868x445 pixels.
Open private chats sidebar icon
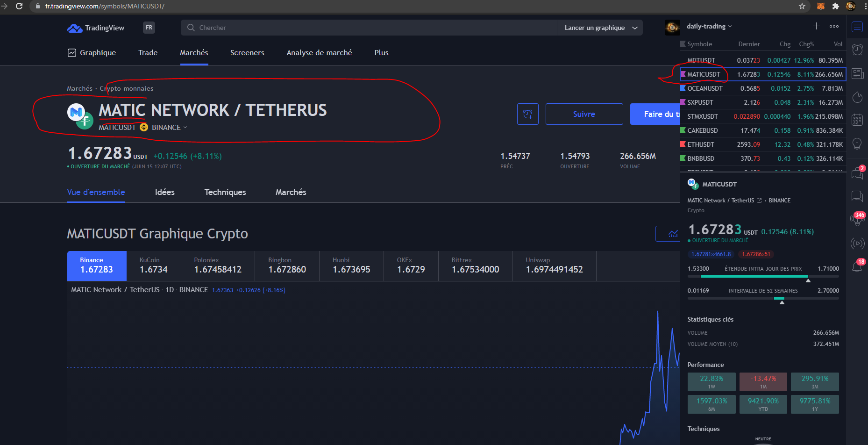tap(857, 196)
